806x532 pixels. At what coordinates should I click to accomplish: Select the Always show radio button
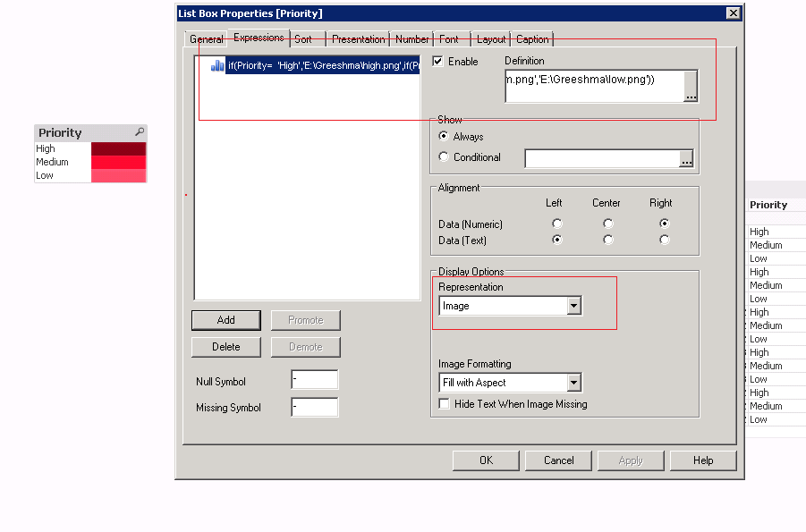(445, 137)
